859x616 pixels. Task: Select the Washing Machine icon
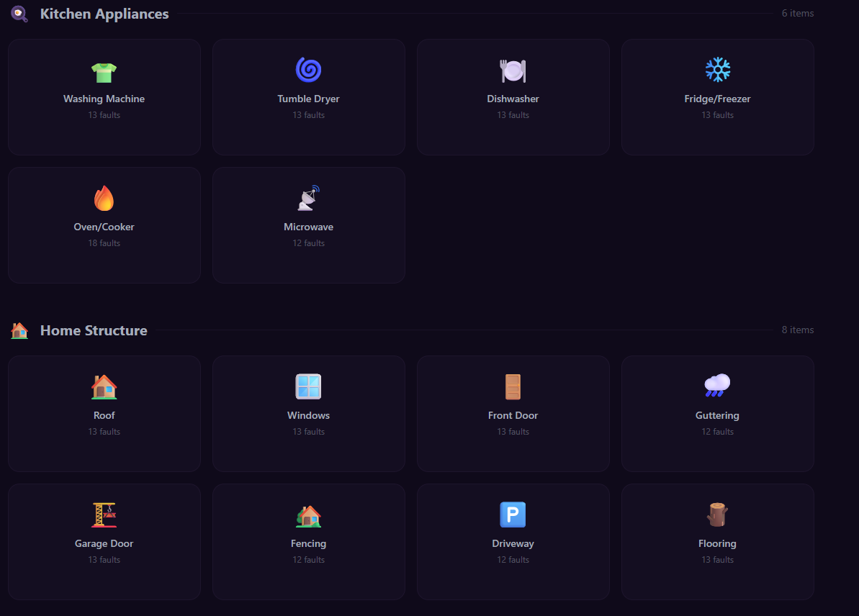pos(104,70)
